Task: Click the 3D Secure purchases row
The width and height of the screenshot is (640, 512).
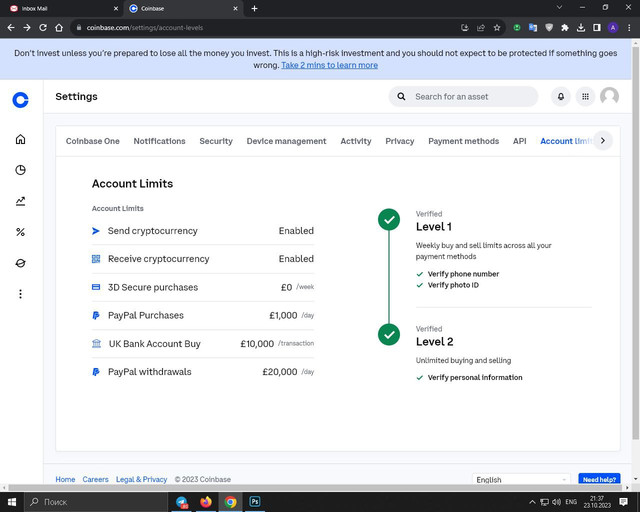Action: click(x=203, y=287)
